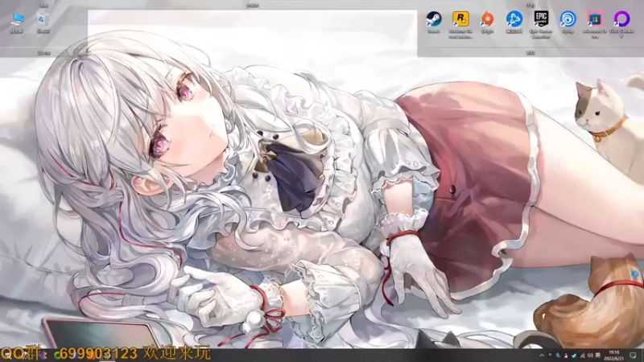
Task: Switch the input method language indicator
Action: click(x=598, y=356)
